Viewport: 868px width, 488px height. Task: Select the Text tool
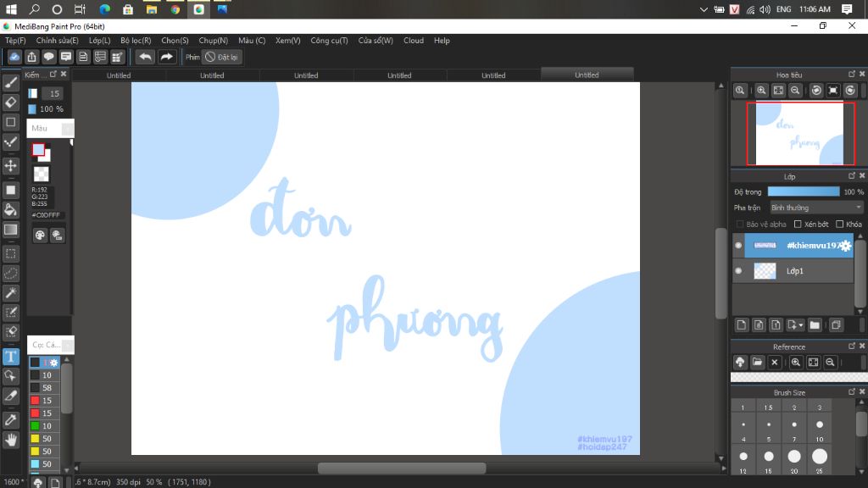(10, 357)
